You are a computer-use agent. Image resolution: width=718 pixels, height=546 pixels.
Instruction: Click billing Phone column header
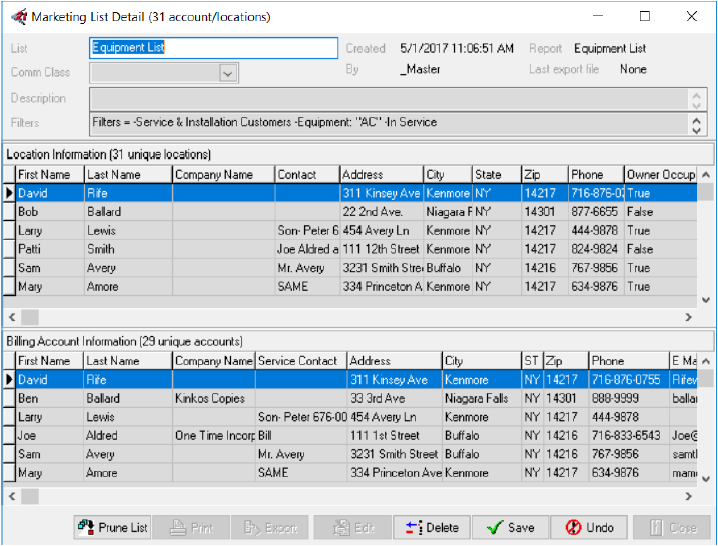point(629,361)
